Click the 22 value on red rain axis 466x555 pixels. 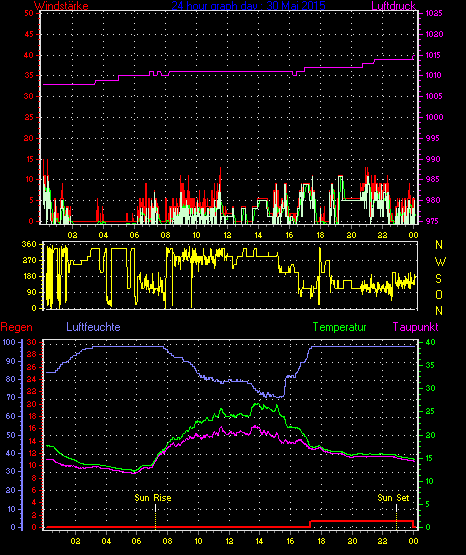coord(31,391)
